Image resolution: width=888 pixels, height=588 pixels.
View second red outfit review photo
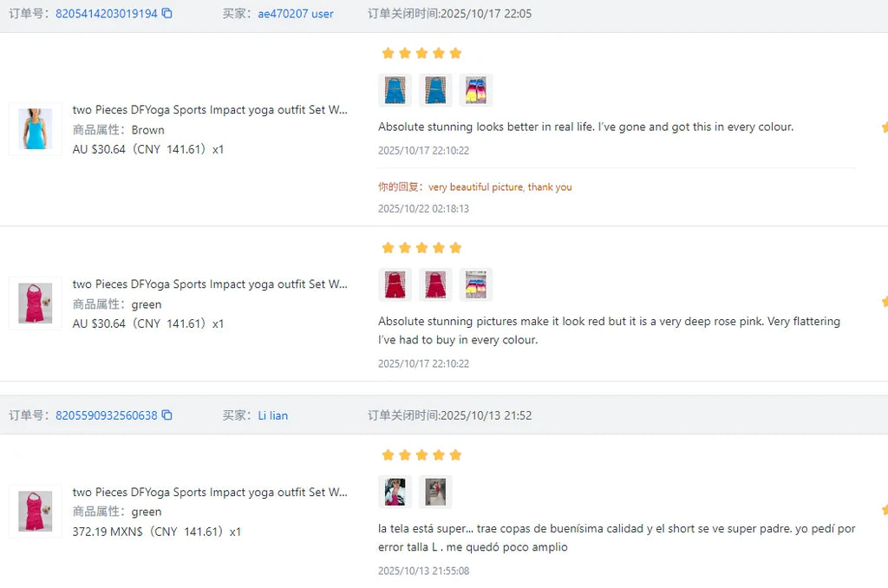(435, 284)
